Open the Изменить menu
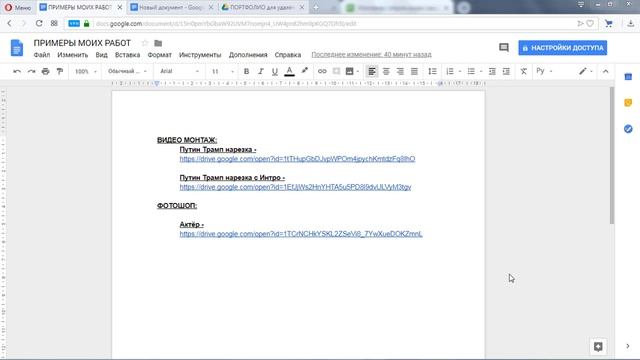 73,55
